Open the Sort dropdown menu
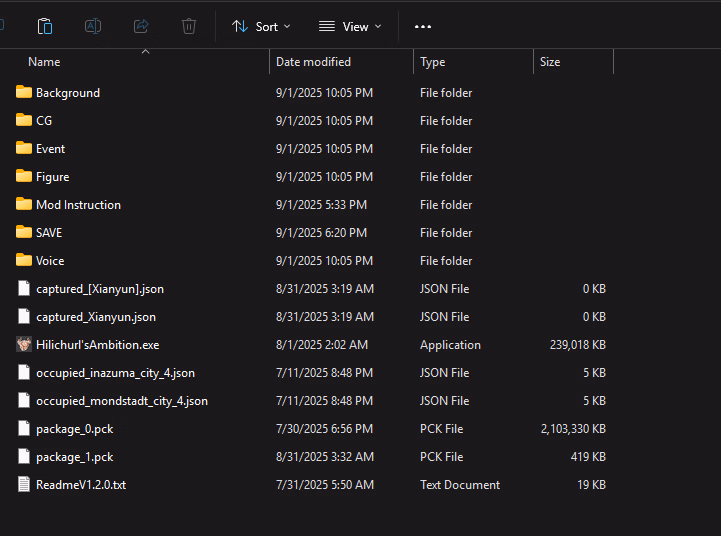Screen dimensions: 721x536 tap(261, 26)
